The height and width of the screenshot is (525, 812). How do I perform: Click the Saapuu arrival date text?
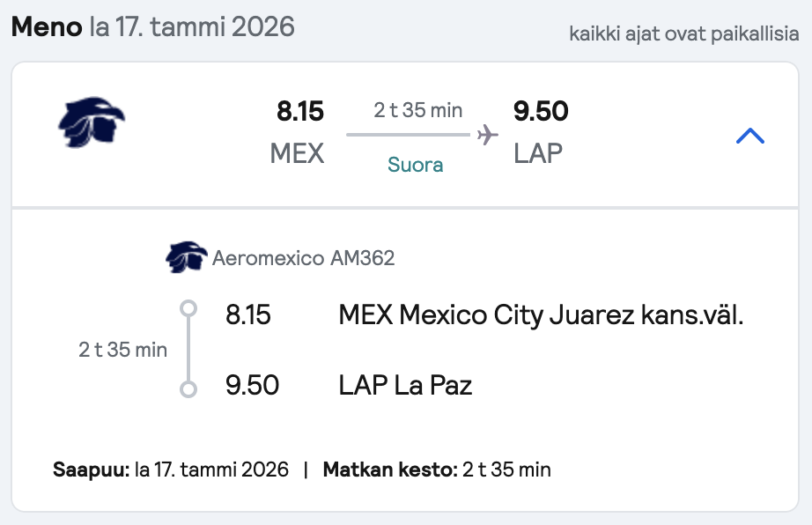pos(170,470)
